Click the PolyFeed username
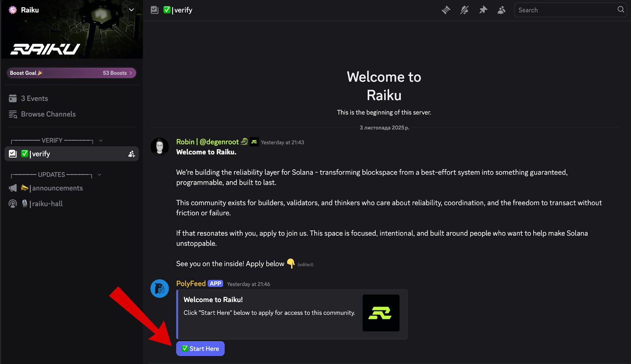The image size is (631, 364). [191, 284]
